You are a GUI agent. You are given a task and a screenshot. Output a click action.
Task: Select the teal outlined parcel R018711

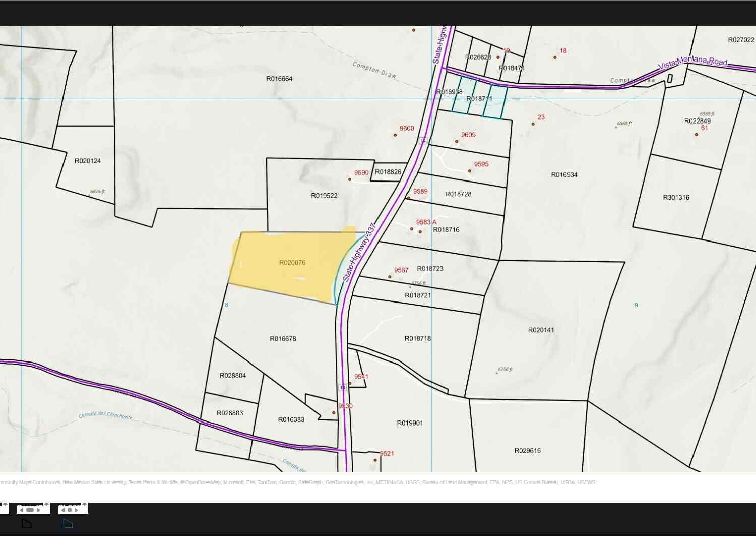pos(479,99)
